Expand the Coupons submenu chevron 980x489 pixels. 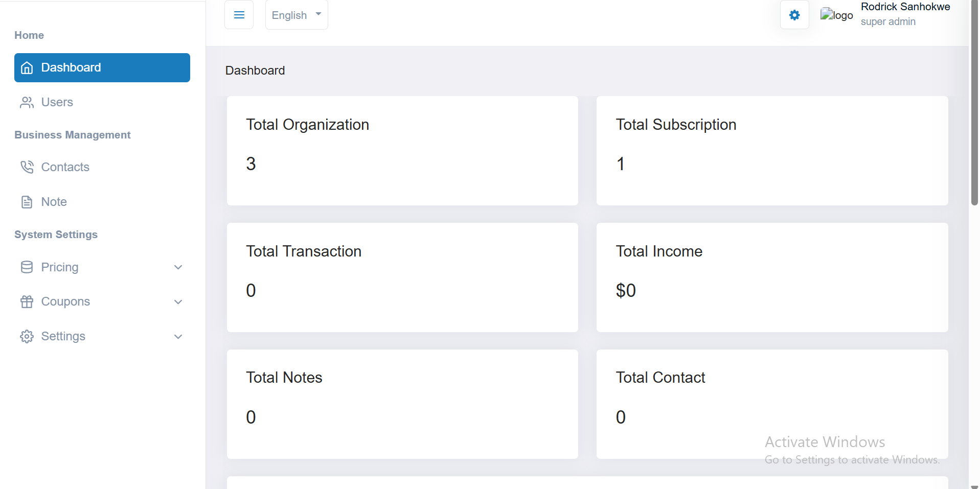point(178,302)
